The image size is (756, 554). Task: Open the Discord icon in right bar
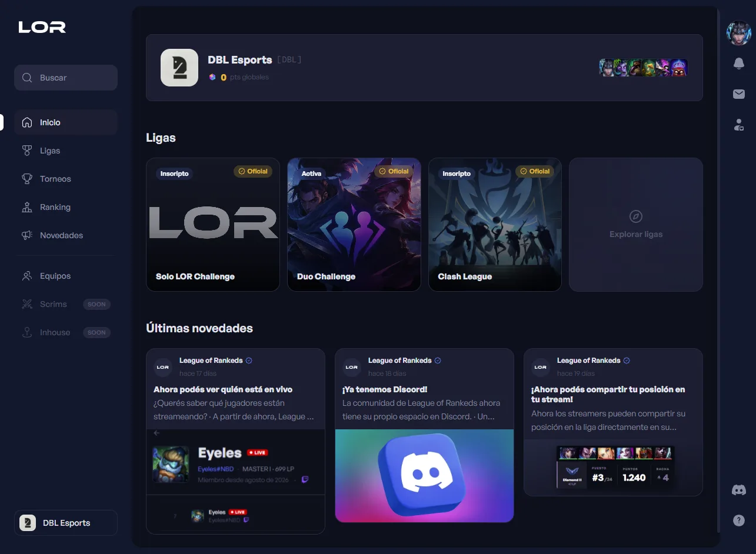pos(739,490)
